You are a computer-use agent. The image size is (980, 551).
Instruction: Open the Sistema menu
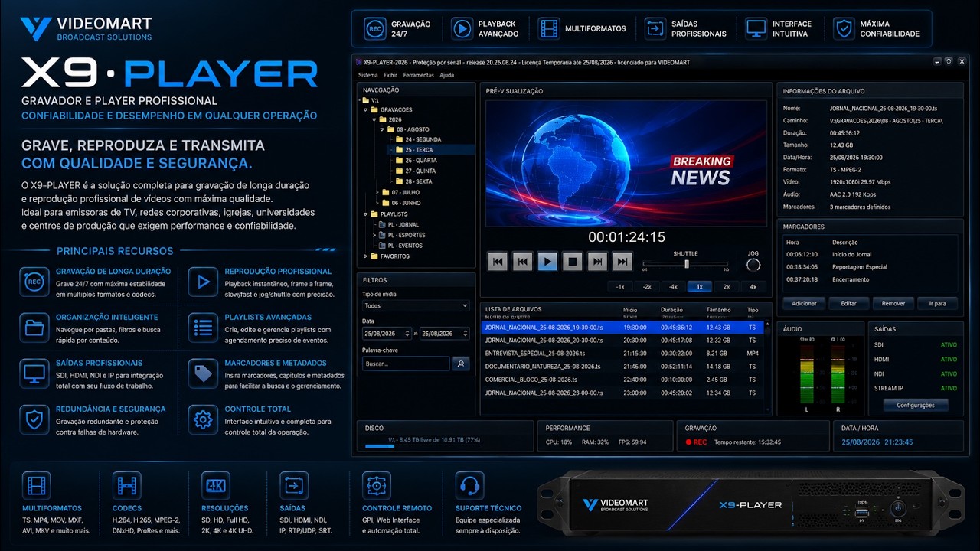(368, 76)
